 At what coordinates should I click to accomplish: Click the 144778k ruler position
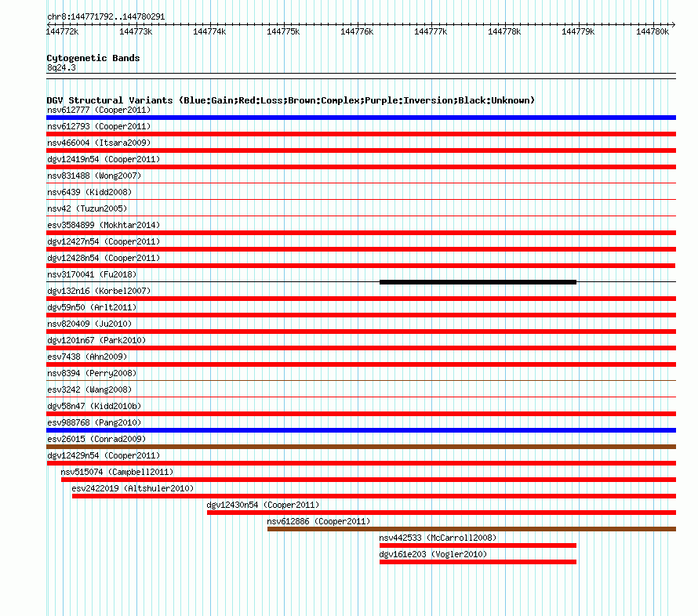click(x=504, y=31)
